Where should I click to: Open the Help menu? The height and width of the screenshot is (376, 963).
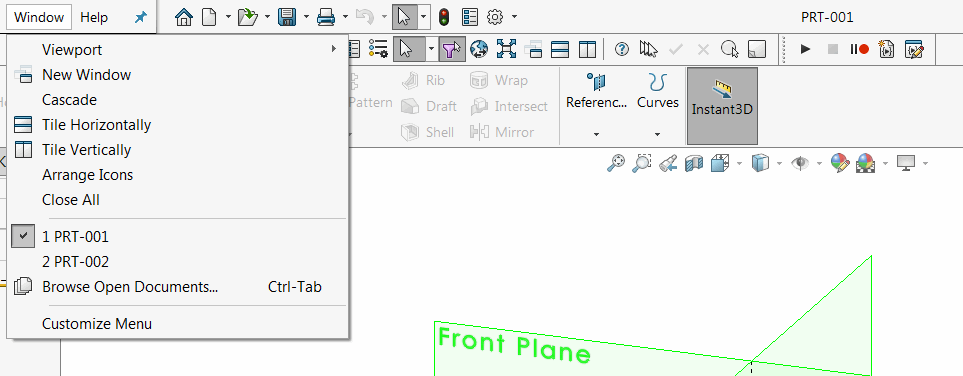[x=94, y=17]
